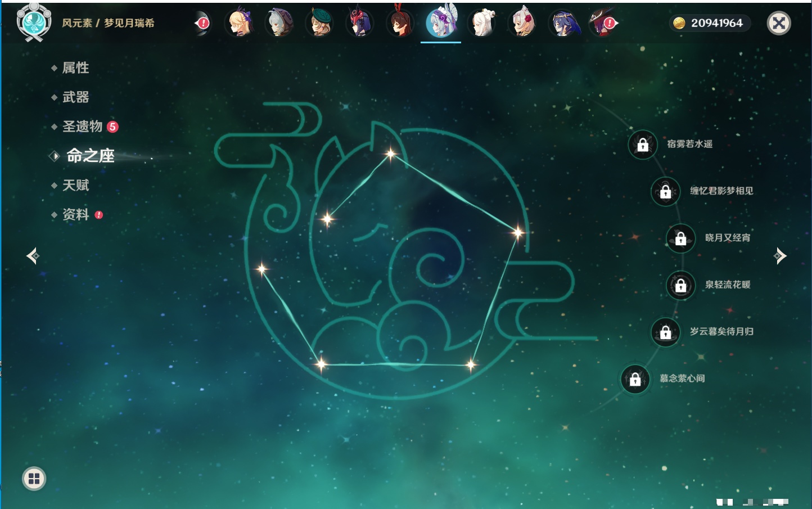This screenshot has height=509, width=812.
Task: Click the highlighted avatar with purple rose bonnet
Action: pyautogui.click(x=441, y=22)
